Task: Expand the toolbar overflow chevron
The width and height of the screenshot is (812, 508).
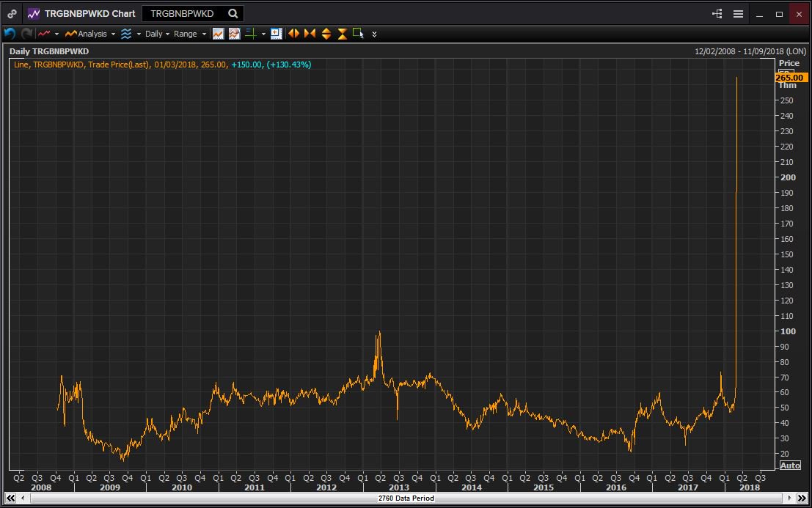Action: pyautogui.click(x=374, y=34)
